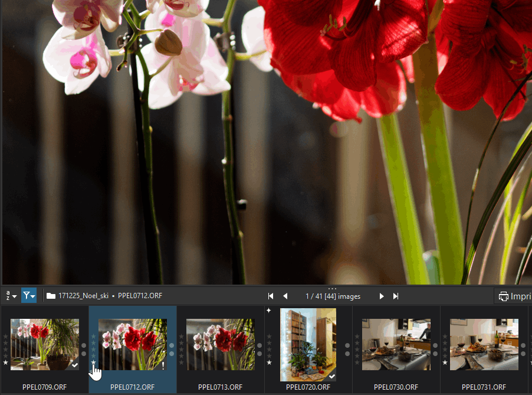Viewport: 532px width, 395px height.
Task: Toggle the lower tag dot on PPEL0709.ORF
Action: pos(84,354)
